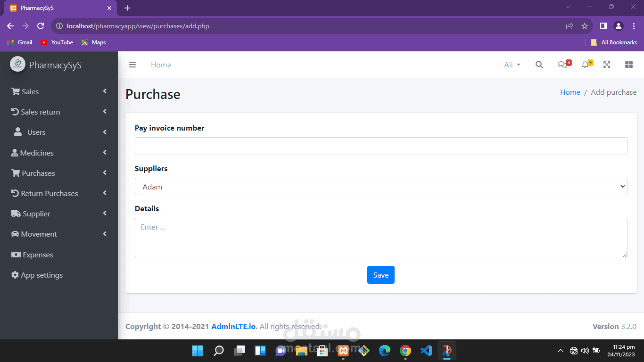
Task: Expand the Movement menu chevron
Action: click(x=105, y=234)
